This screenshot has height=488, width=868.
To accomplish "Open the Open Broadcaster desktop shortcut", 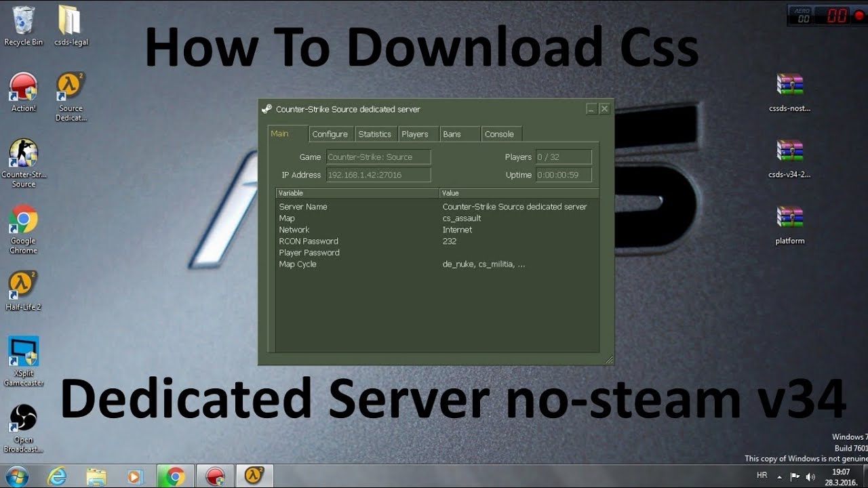I will coord(23,428).
